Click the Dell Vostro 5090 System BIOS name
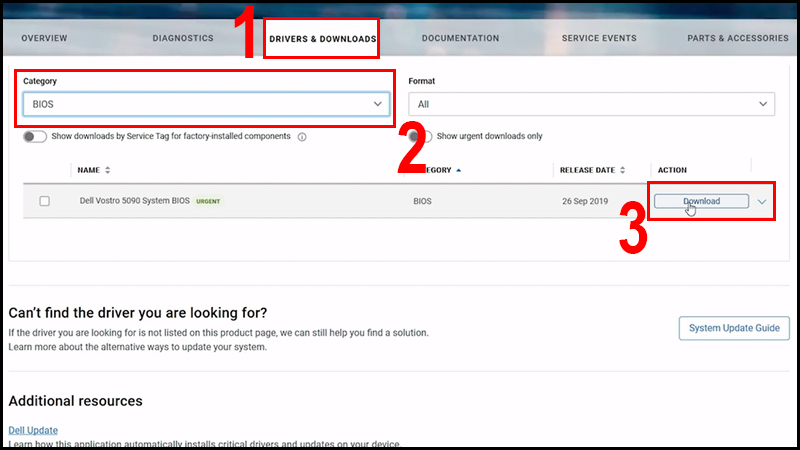The width and height of the screenshot is (800, 450). click(135, 201)
